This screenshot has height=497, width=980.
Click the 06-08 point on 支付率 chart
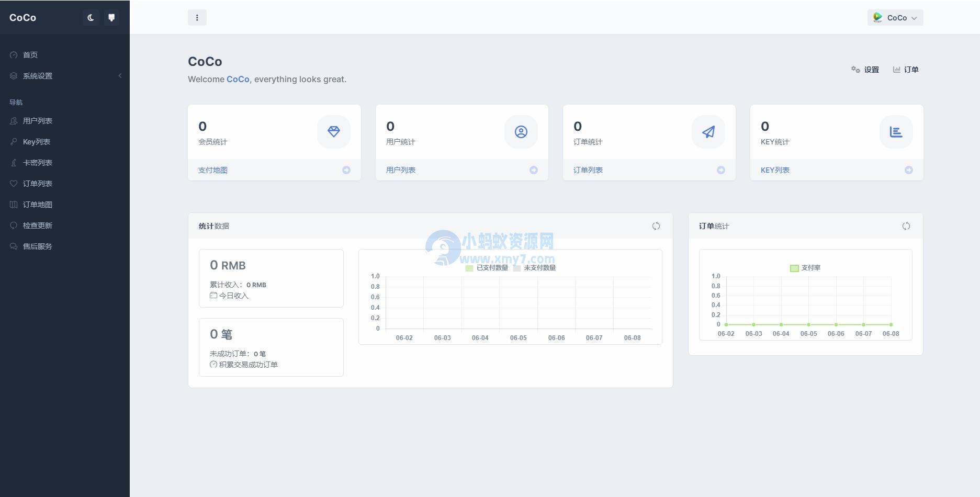tap(891, 324)
